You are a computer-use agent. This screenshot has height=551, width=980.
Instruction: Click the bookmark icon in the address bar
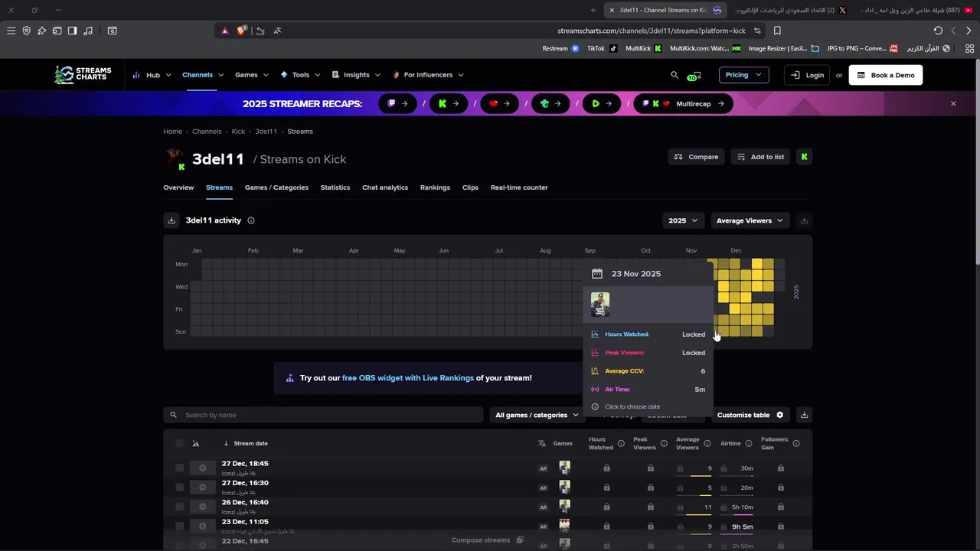[x=777, y=31]
